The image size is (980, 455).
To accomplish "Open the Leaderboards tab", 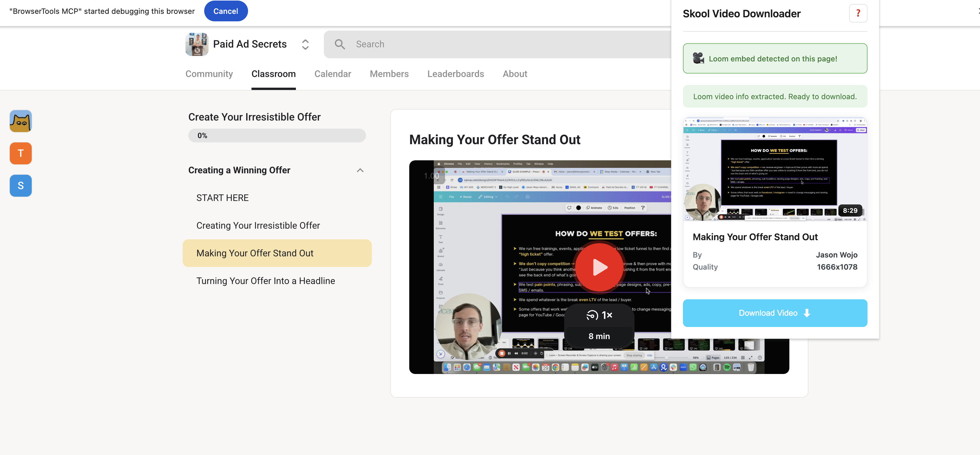I will pyautogui.click(x=455, y=74).
